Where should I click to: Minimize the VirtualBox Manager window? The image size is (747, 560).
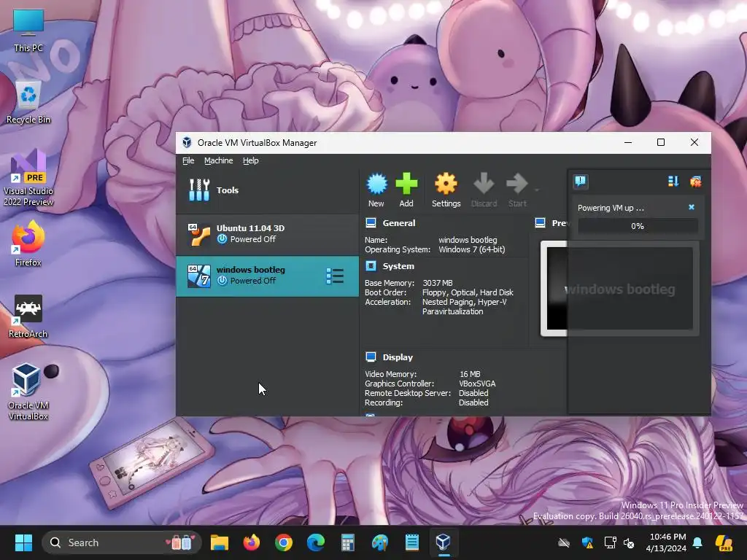(x=628, y=142)
